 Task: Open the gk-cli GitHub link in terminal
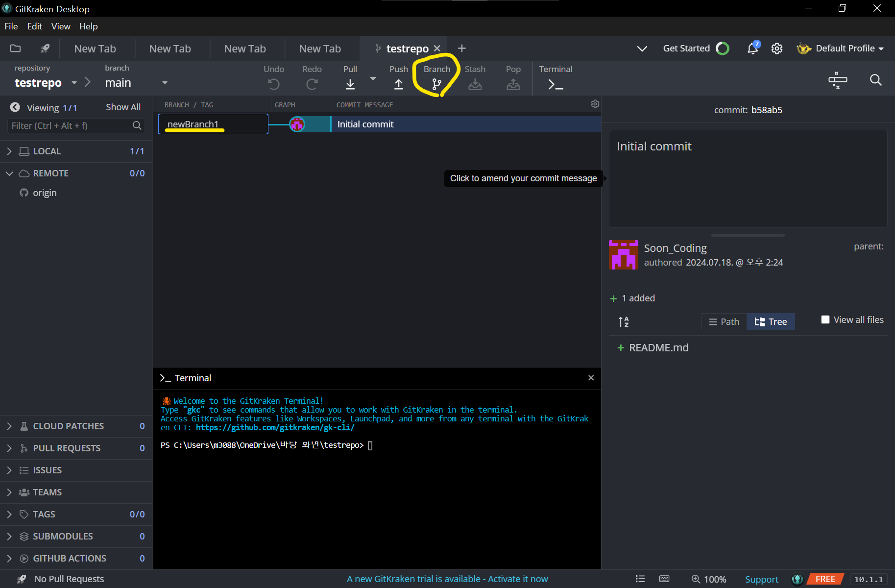(275, 428)
